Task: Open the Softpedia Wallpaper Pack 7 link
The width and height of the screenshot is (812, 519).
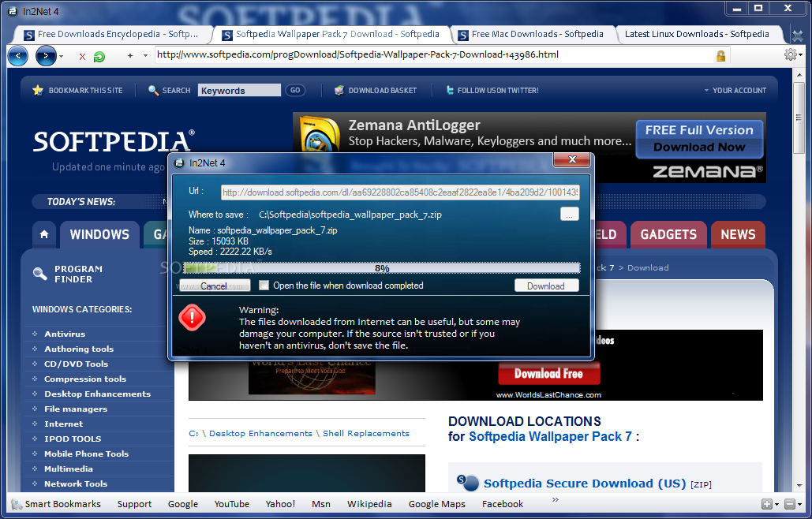Action: 550,437
